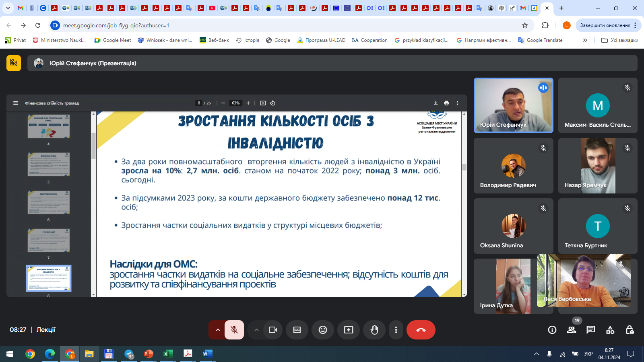The image size is (644, 362).
Task: Turn on closed captions
Action: 297,330
